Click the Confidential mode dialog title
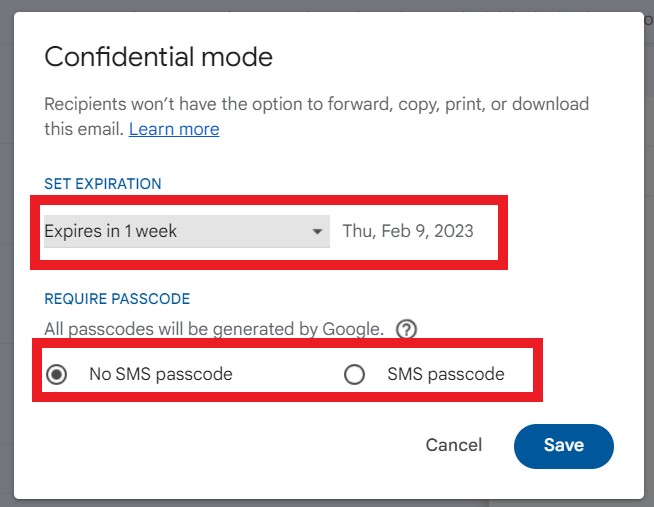Viewport: 654px width, 507px height. 158,57
